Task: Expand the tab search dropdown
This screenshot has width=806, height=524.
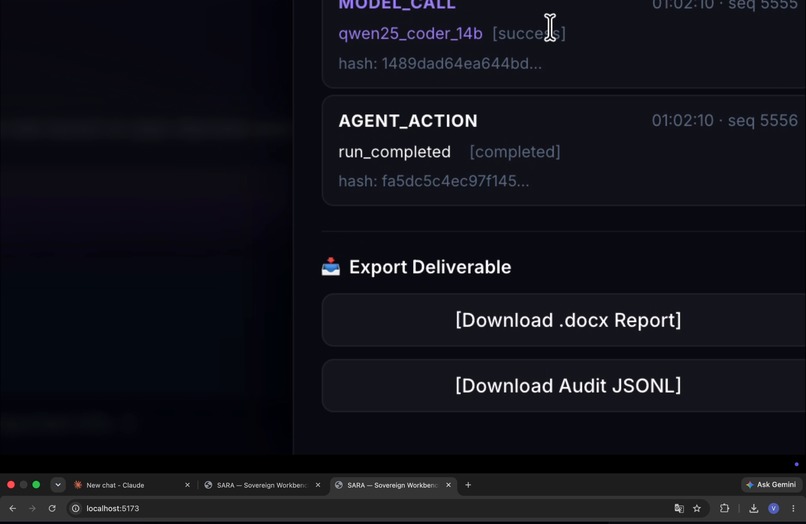Action: pyautogui.click(x=58, y=485)
